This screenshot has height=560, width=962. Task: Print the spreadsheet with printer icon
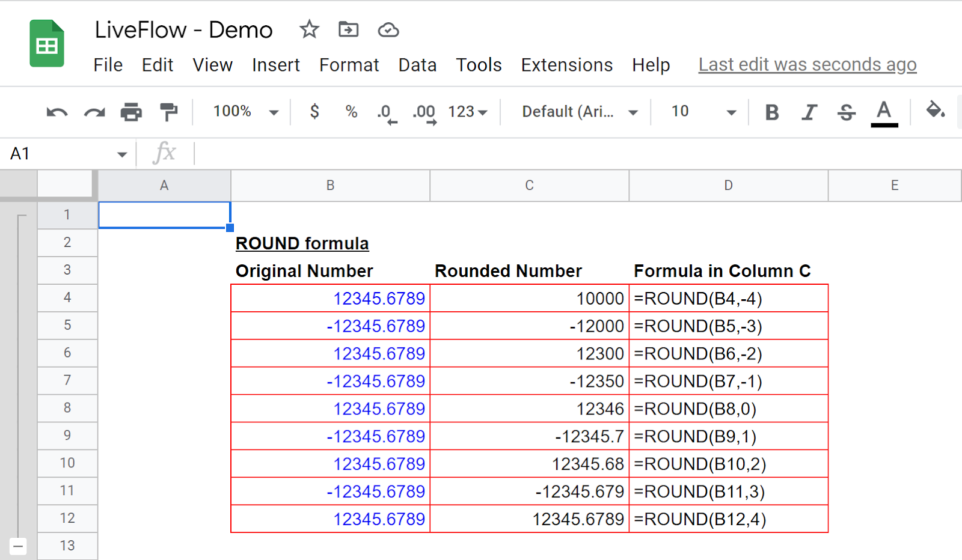pyautogui.click(x=131, y=112)
